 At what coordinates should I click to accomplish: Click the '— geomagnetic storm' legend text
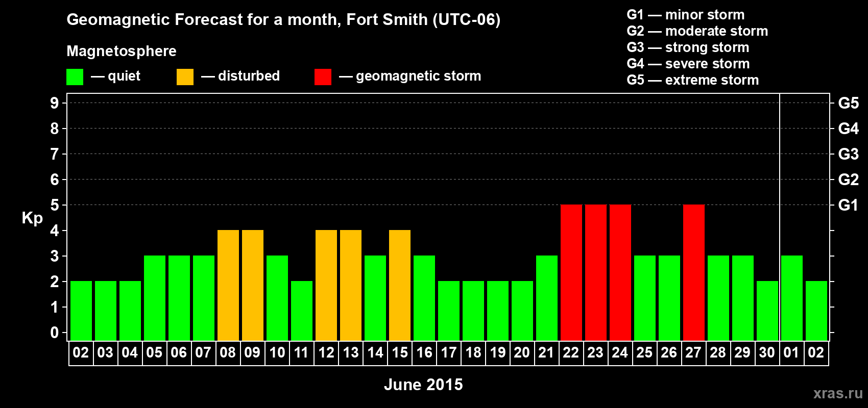point(410,76)
